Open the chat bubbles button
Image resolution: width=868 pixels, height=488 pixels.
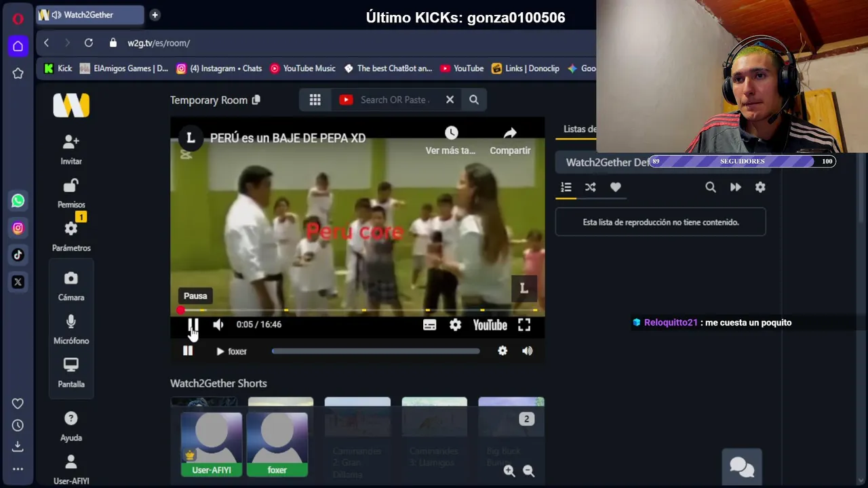click(x=742, y=467)
